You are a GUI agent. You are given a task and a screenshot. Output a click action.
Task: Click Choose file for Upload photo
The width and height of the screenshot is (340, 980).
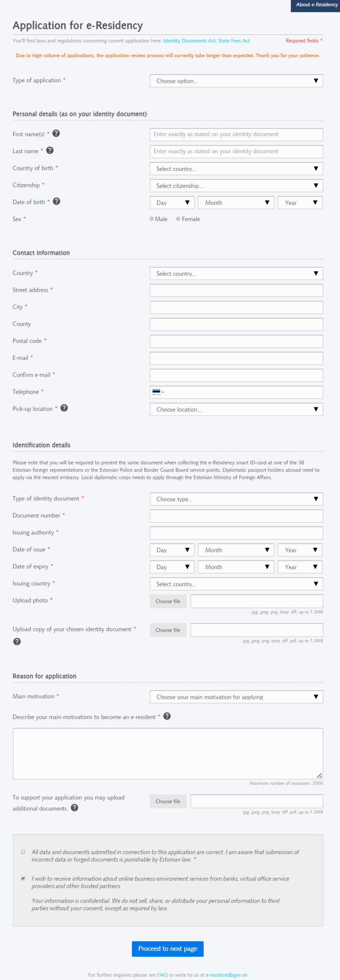coord(168,601)
